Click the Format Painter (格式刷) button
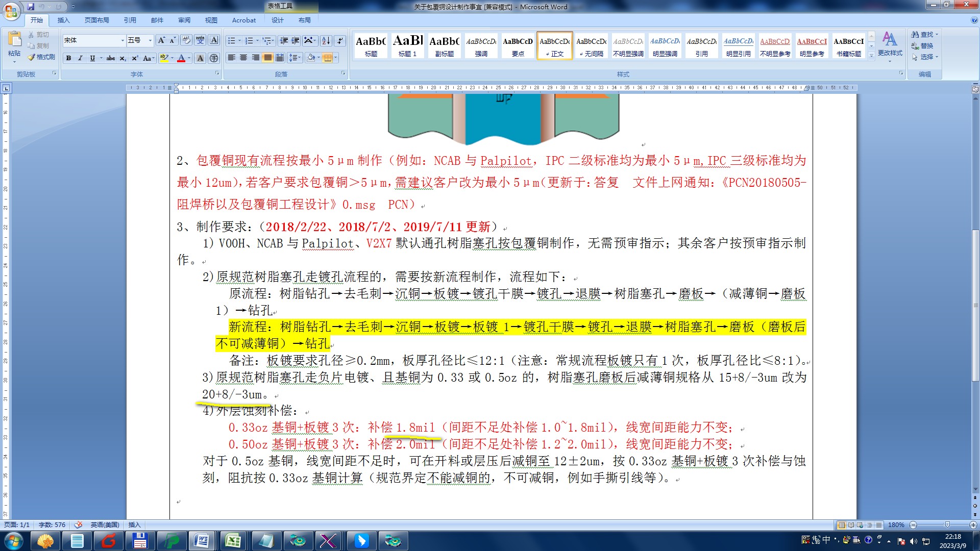980x551 pixels. [x=42, y=57]
